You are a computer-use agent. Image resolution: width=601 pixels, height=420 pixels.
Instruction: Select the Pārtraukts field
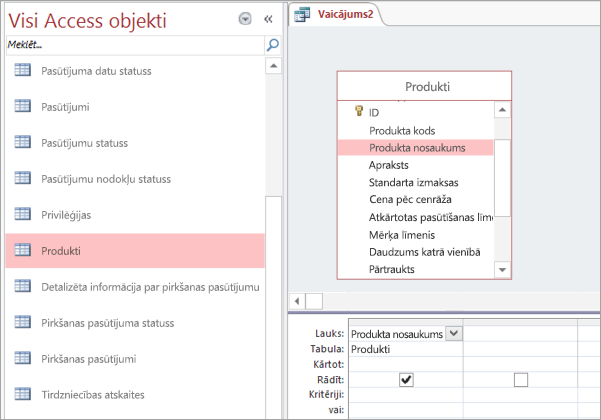point(392,269)
